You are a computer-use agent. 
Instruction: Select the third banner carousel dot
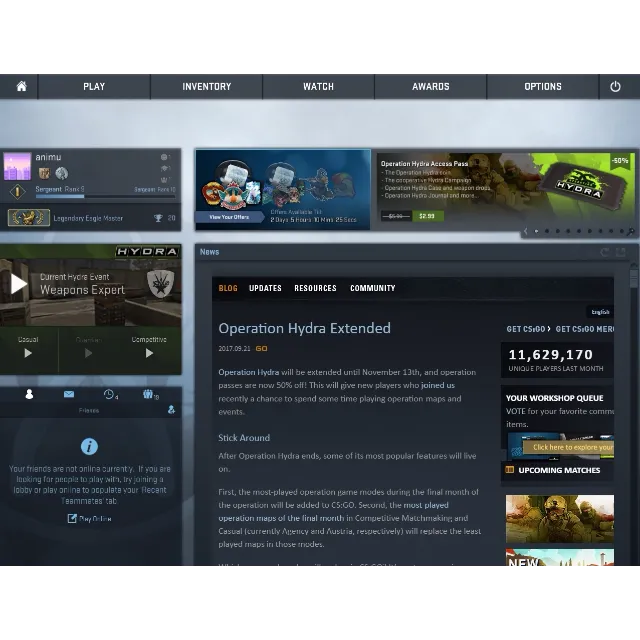[x=558, y=231]
